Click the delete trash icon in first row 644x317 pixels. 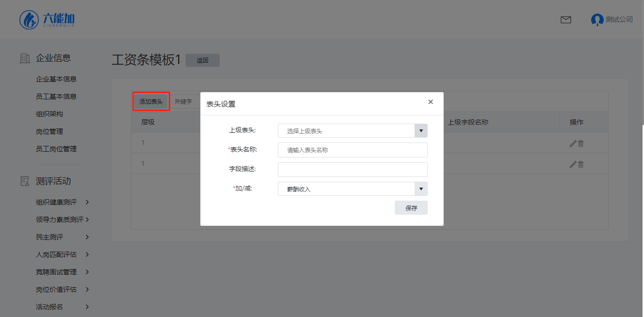(x=581, y=143)
